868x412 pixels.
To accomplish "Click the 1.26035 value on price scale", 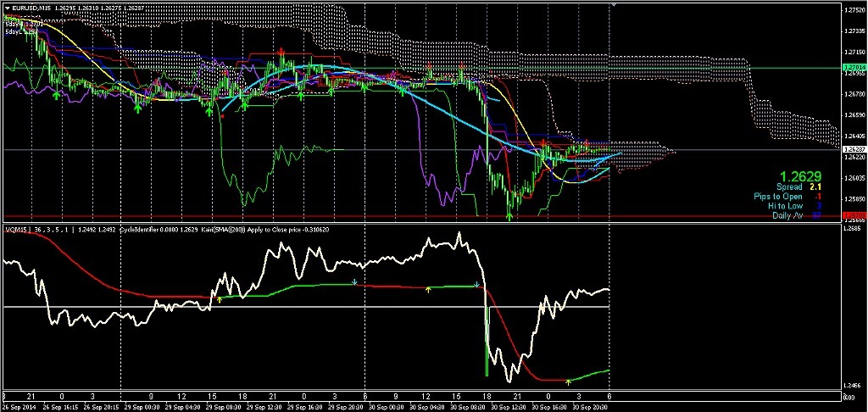I will 856,178.
